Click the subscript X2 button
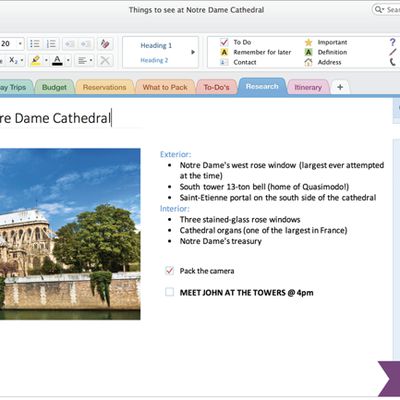The image size is (400, 400). pyautogui.click(x=13, y=60)
